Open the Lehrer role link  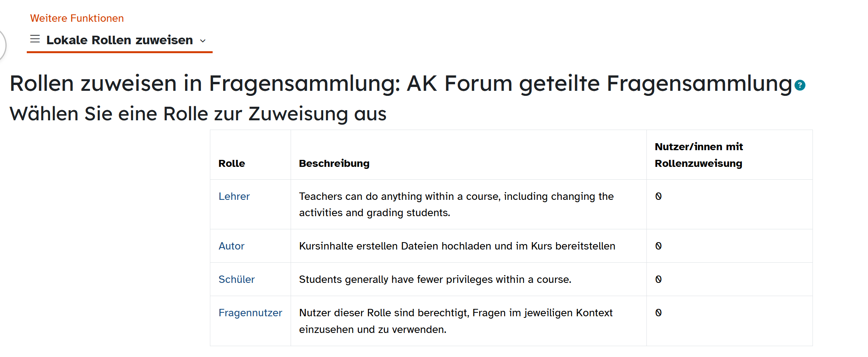(x=234, y=196)
